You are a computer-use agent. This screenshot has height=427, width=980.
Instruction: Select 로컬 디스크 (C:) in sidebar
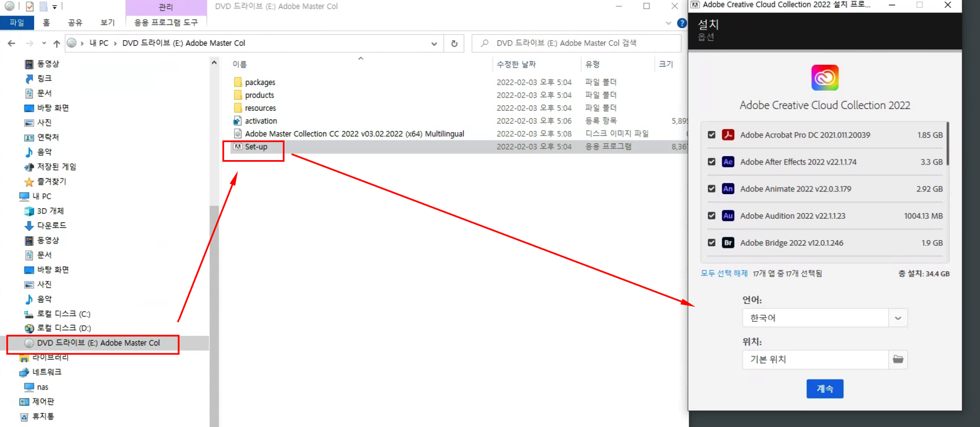click(x=63, y=314)
